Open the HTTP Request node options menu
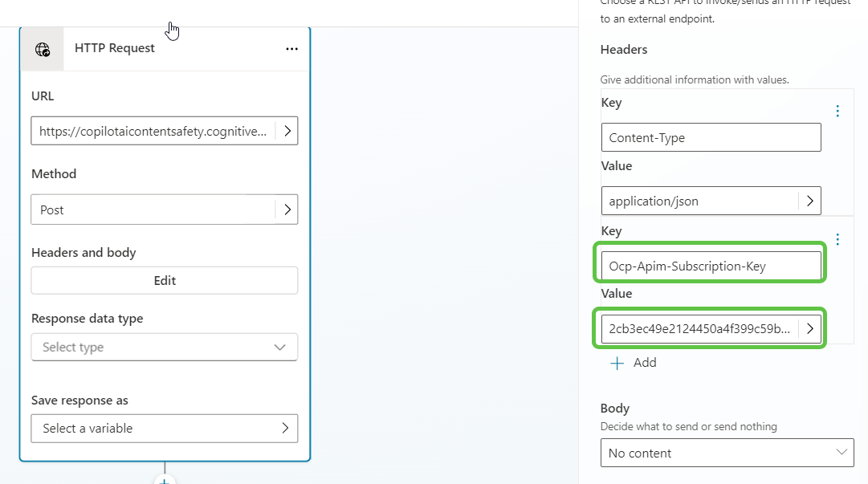868x484 pixels. [x=291, y=49]
